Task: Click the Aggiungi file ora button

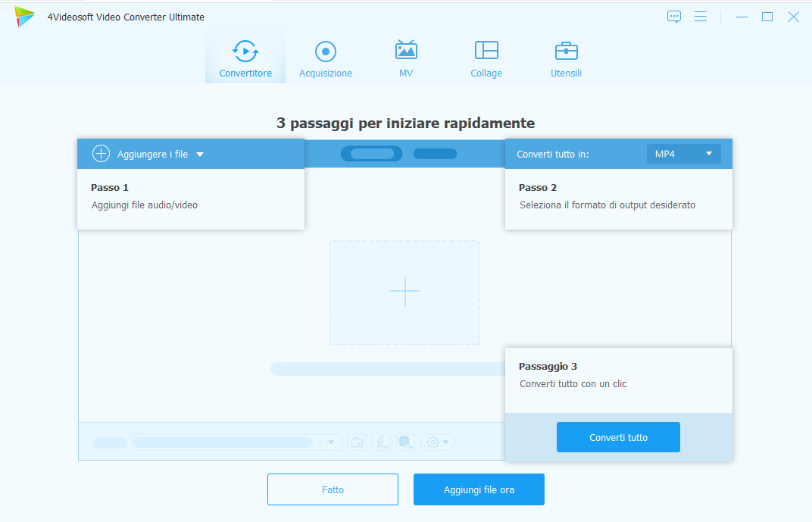Action: click(479, 489)
